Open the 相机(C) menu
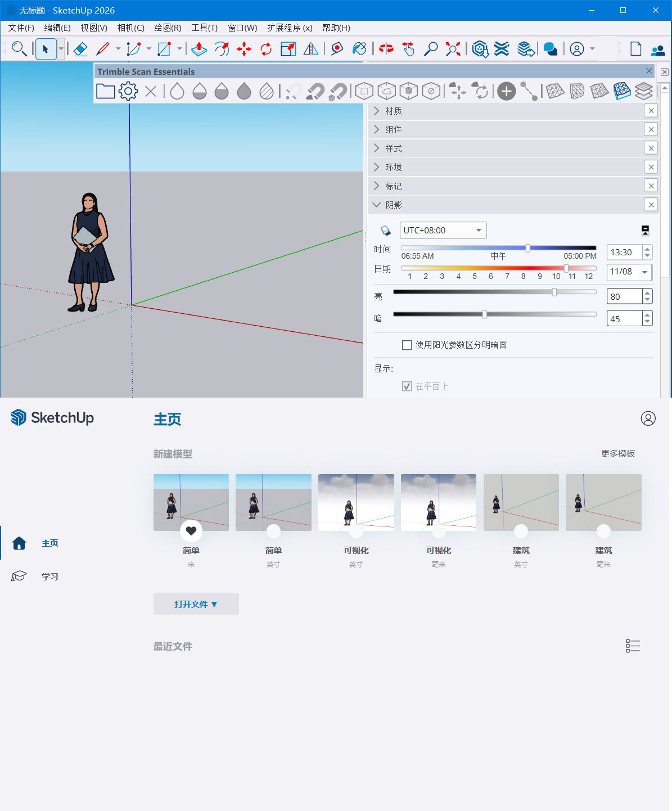This screenshot has height=811, width=672. click(130, 28)
